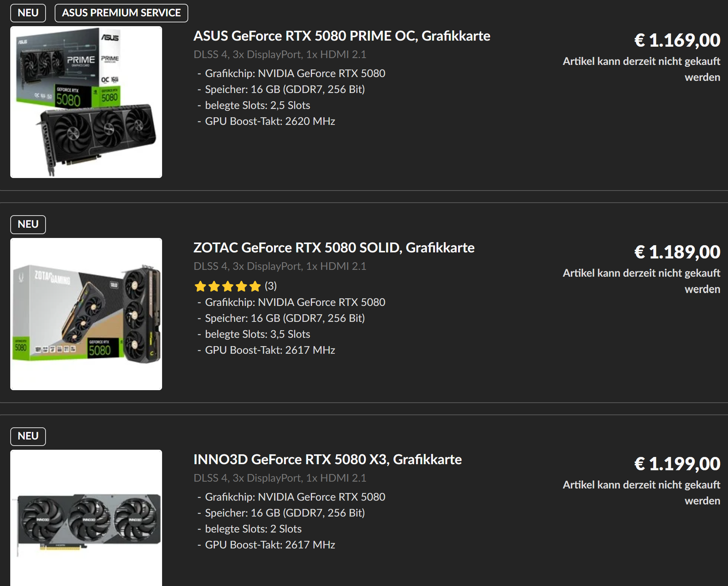728x586 pixels.
Task: Click the ASUS PREMIUM SERVICE badge
Action: [x=121, y=13]
